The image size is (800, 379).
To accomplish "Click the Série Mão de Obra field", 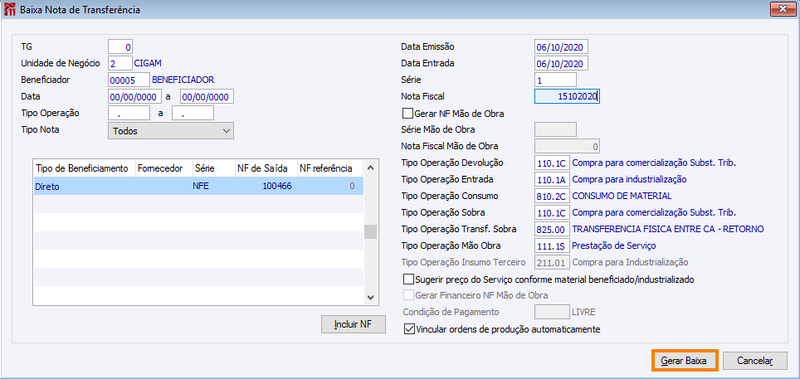I will 555,130.
